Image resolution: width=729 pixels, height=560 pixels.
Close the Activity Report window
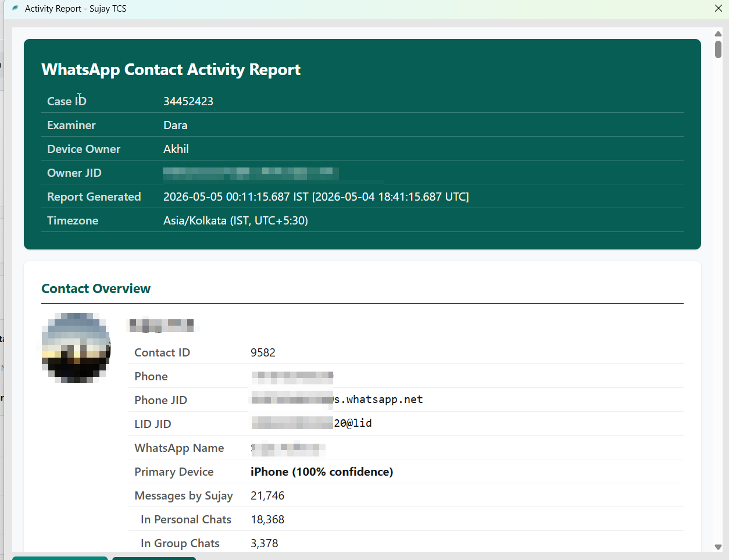(719, 8)
